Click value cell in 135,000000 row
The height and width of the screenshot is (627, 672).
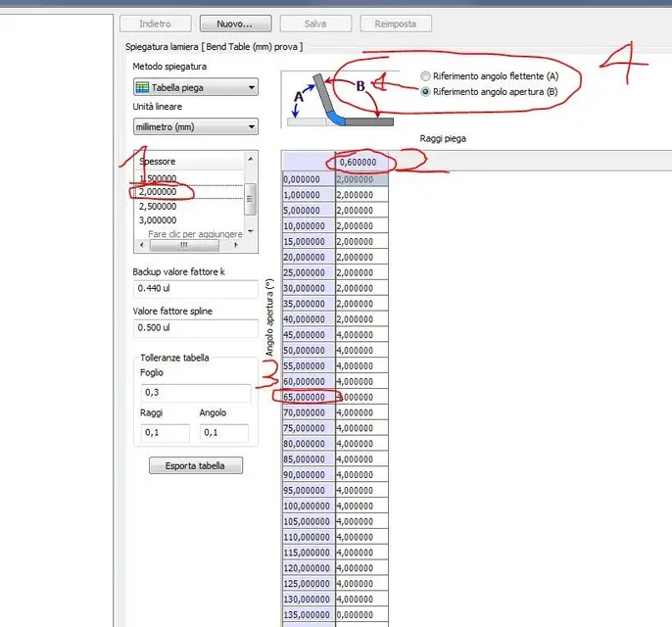(361, 614)
